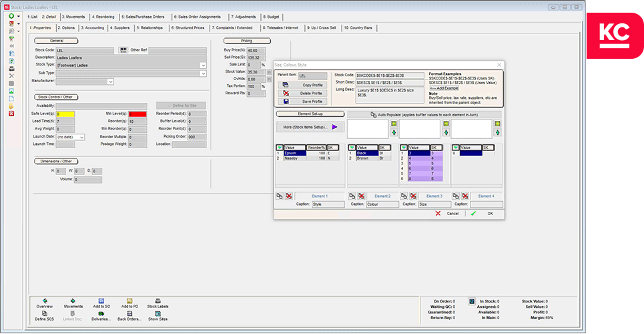Click the Add to PO icon
Screen dimensions: 644x334
click(x=129, y=301)
